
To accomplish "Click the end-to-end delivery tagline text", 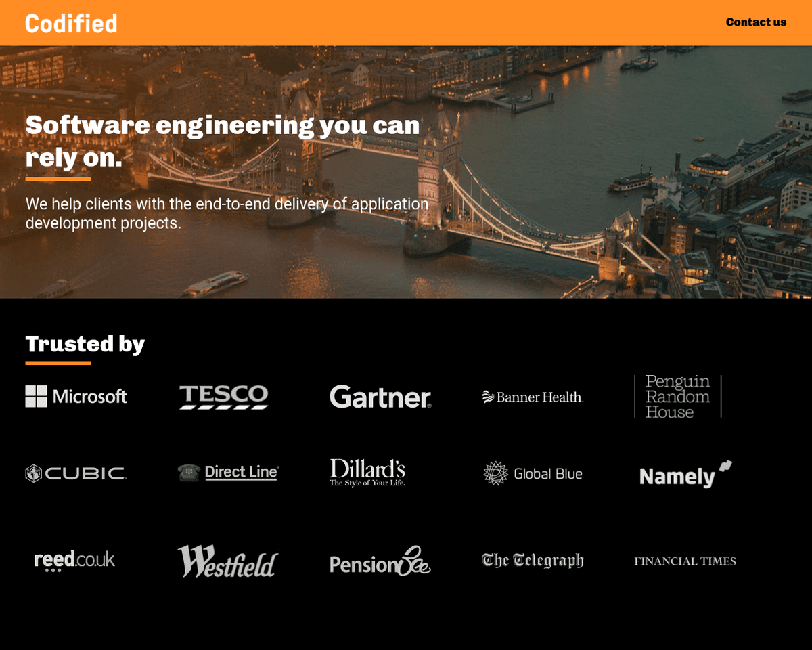I will coord(227,213).
